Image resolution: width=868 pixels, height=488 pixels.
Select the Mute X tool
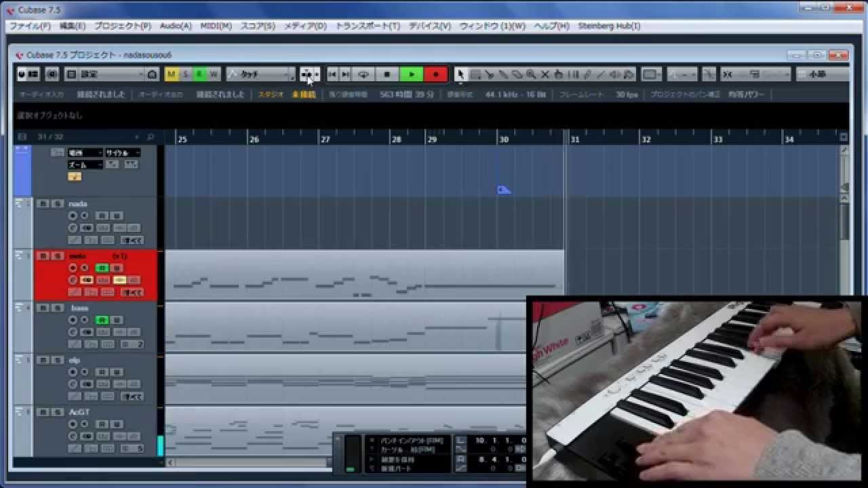(545, 75)
